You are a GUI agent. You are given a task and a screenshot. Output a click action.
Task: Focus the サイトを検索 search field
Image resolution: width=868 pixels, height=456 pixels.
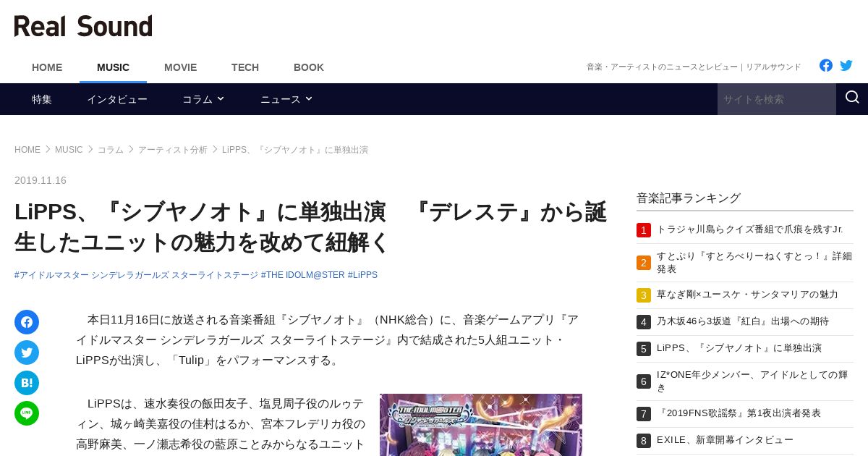coord(777,99)
